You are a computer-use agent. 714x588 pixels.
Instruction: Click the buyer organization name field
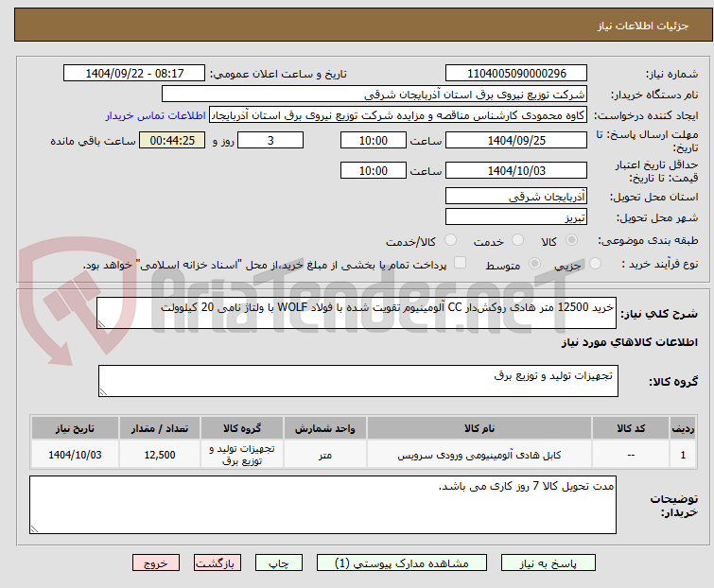[x=374, y=95]
